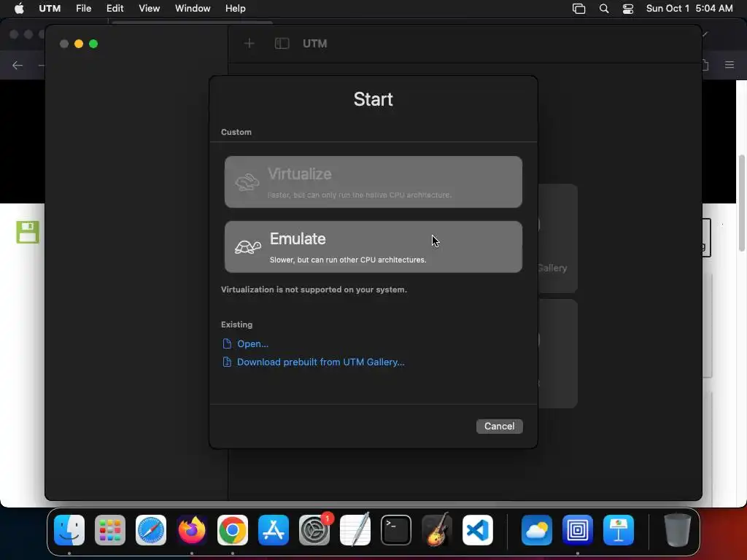Open TextEdit from the Dock
747x560 pixels.
pyautogui.click(x=355, y=530)
